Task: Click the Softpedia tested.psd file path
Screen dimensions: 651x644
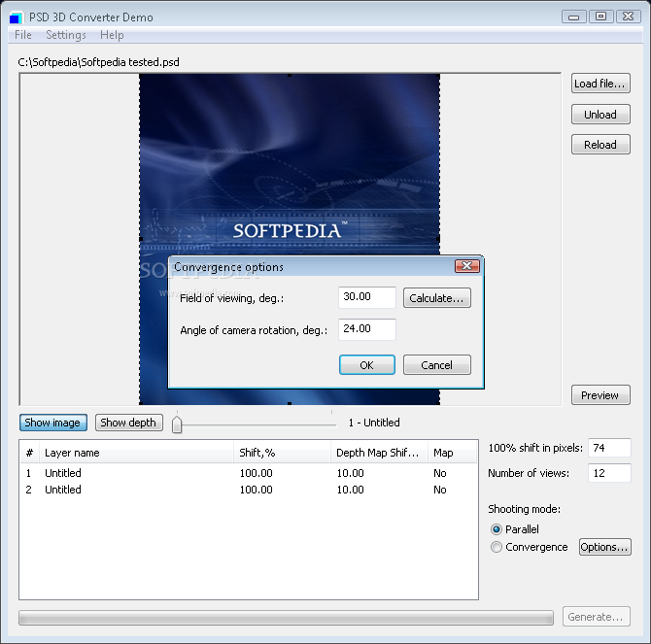Action: click(99, 62)
